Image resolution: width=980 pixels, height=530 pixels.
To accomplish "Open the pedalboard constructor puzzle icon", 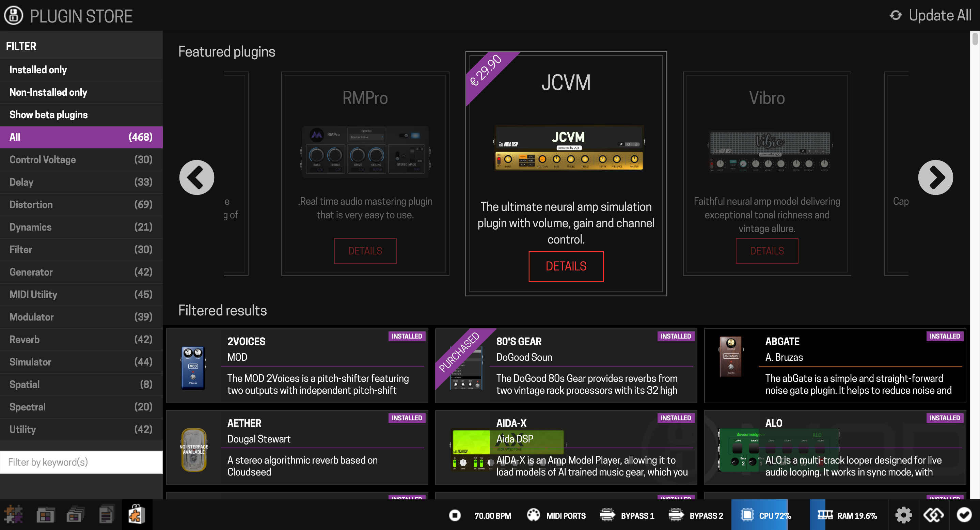I will [x=14, y=515].
